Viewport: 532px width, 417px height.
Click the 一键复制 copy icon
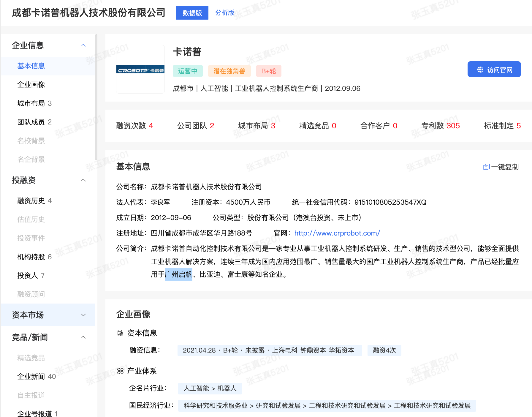[486, 167]
